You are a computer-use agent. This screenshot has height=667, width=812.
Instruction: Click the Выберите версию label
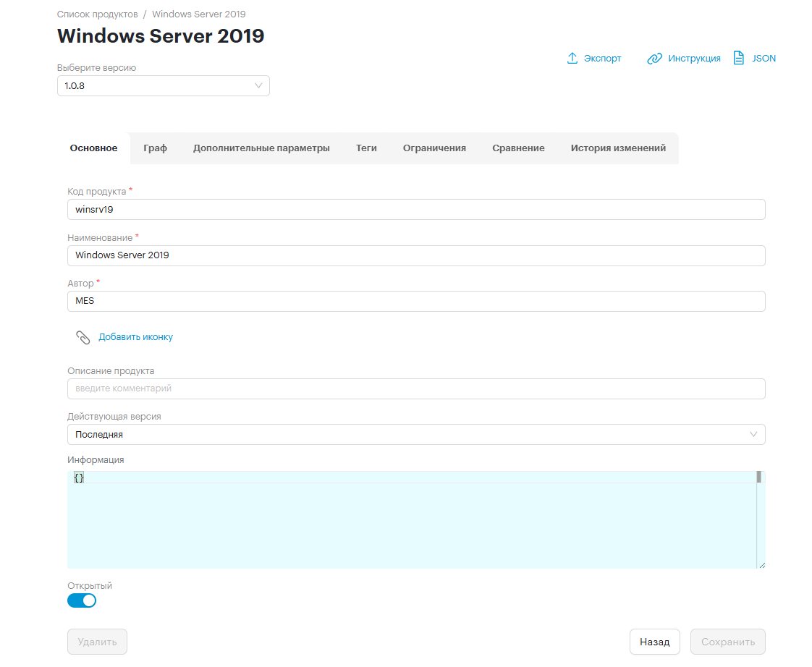pyautogui.click(x=96, y=68)
